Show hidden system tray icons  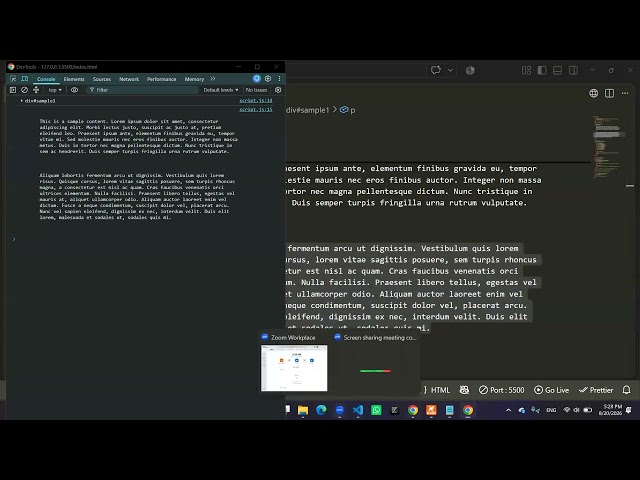508,410
